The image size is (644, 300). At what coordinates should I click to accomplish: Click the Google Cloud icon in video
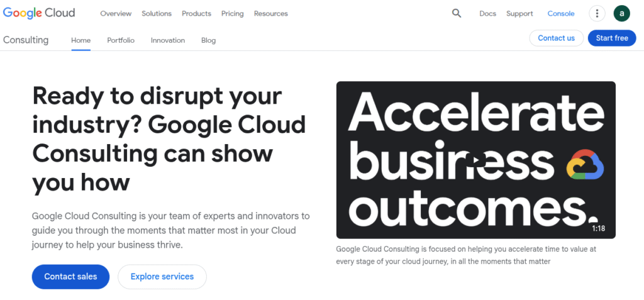tap(585, 165)
